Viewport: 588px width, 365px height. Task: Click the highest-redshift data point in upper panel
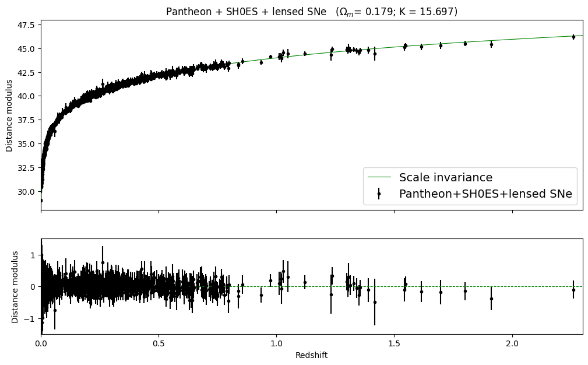pyautogui.click(x=573, y=37)
